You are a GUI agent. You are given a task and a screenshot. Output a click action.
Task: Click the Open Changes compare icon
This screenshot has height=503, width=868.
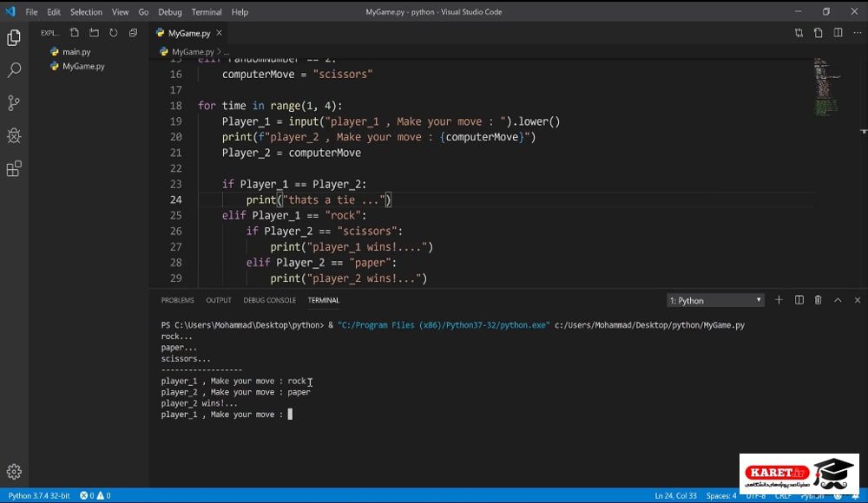[x=799, y=33]
